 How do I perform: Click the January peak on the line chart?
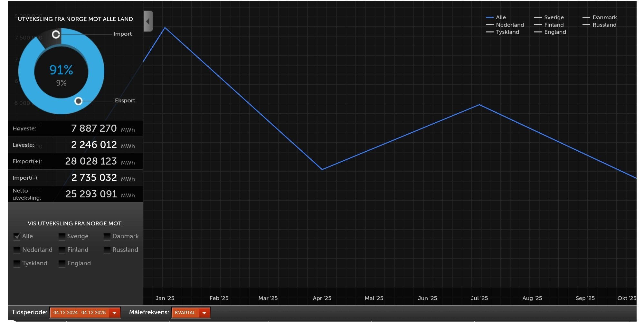point(165,28)
